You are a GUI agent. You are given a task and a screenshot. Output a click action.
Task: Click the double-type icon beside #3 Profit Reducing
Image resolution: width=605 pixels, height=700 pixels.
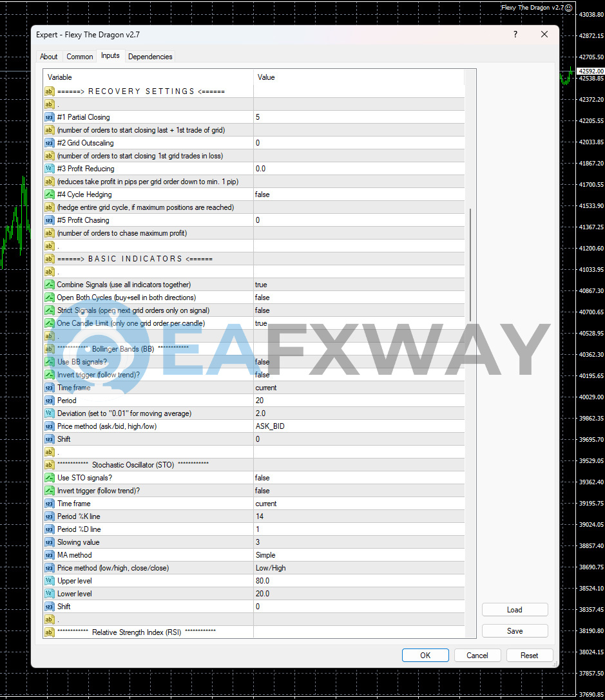(x=49, y=169)
